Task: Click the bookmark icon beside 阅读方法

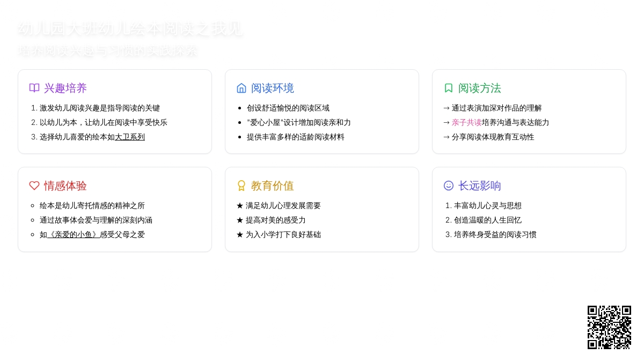Action: click(x=449, y=88)
